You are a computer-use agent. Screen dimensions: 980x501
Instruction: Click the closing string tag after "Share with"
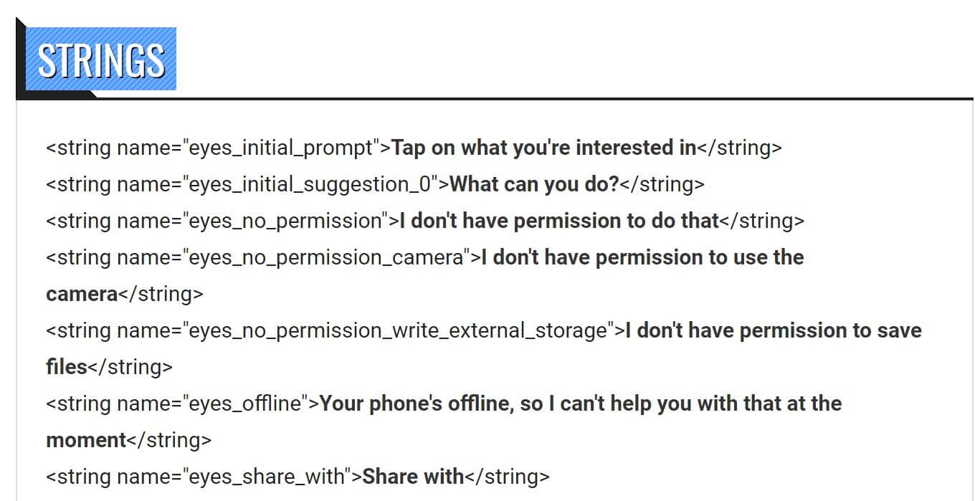coord(507,477)
